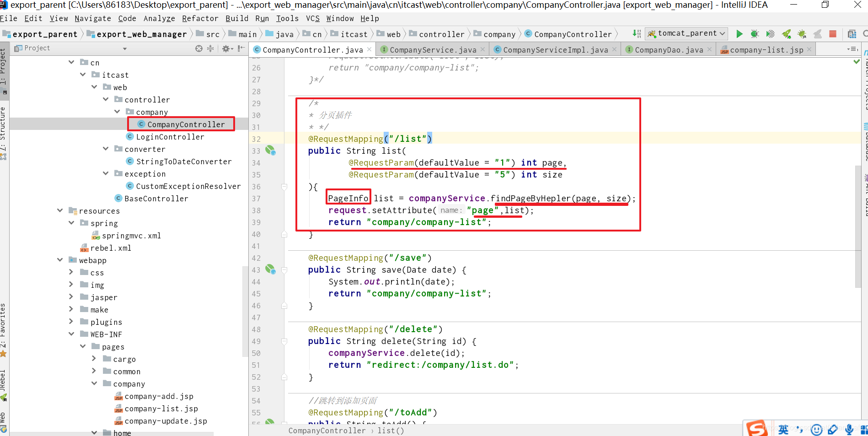Collapse the exception folder
Screen dimensions: 868x436
(x=106, y=173)
